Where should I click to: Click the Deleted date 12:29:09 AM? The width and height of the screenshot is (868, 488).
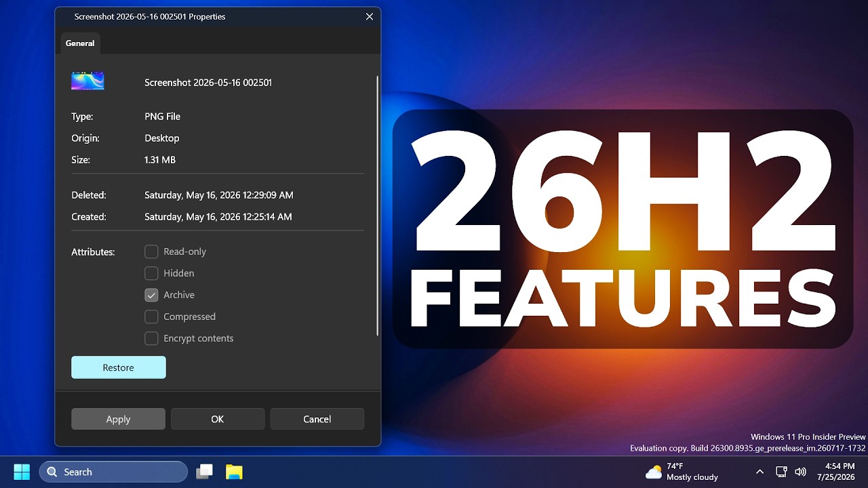[x=219, y=195]
